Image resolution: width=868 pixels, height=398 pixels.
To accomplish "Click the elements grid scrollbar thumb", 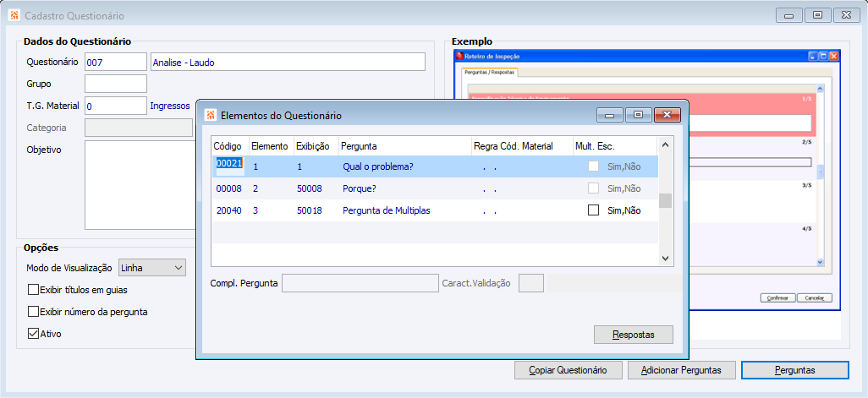I will [666, 200].
